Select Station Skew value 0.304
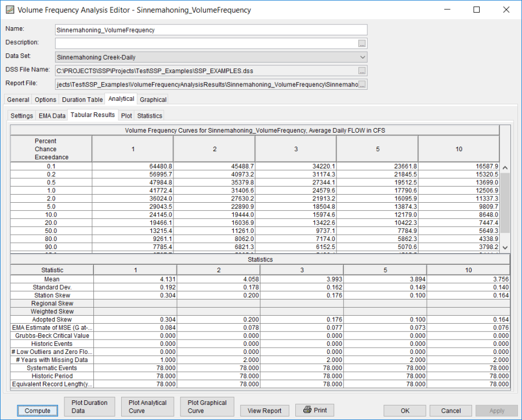This screenshot has height=420, width=522. pyautogui.click(x=135, y=295)
